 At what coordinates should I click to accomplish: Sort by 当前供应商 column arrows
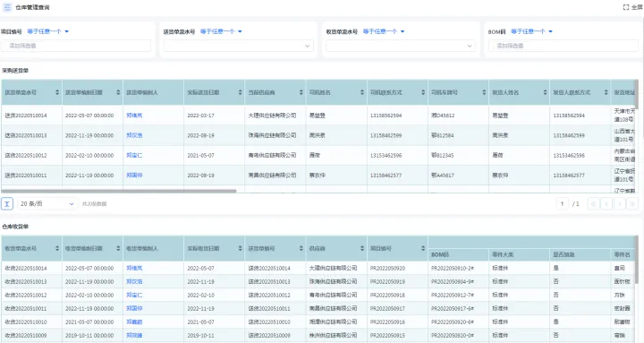(301, 92)
